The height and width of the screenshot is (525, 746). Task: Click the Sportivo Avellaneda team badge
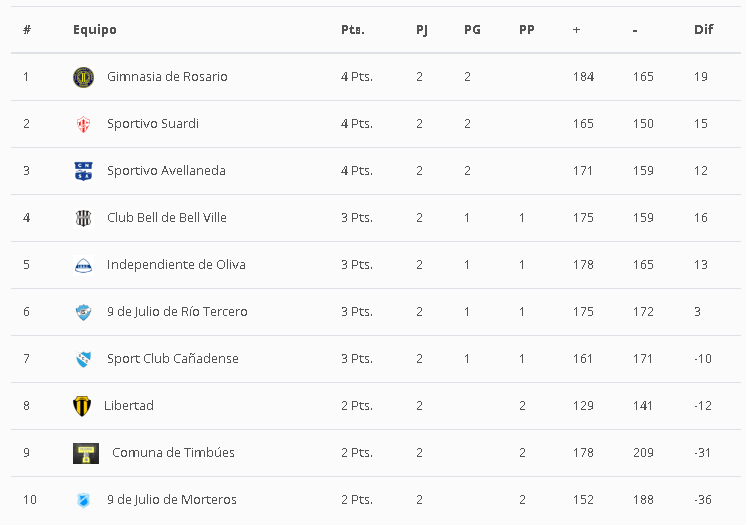pos(83,171)
